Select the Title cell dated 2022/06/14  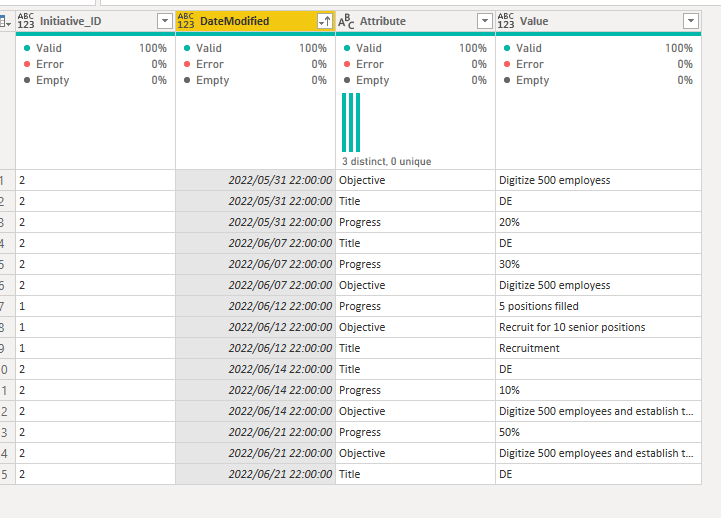tap(415, 369)
